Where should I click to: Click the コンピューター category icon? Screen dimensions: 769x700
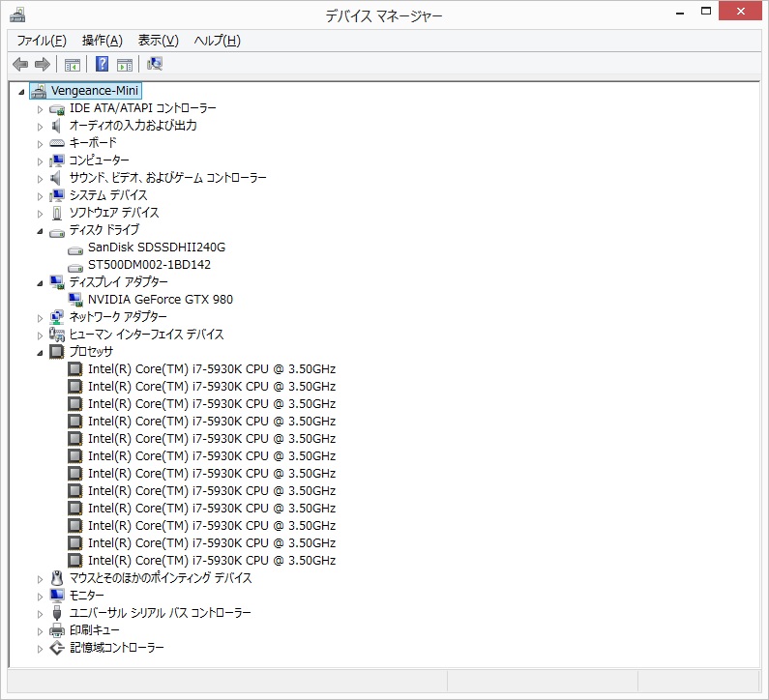pyautogui.click(x=57, y=160)
